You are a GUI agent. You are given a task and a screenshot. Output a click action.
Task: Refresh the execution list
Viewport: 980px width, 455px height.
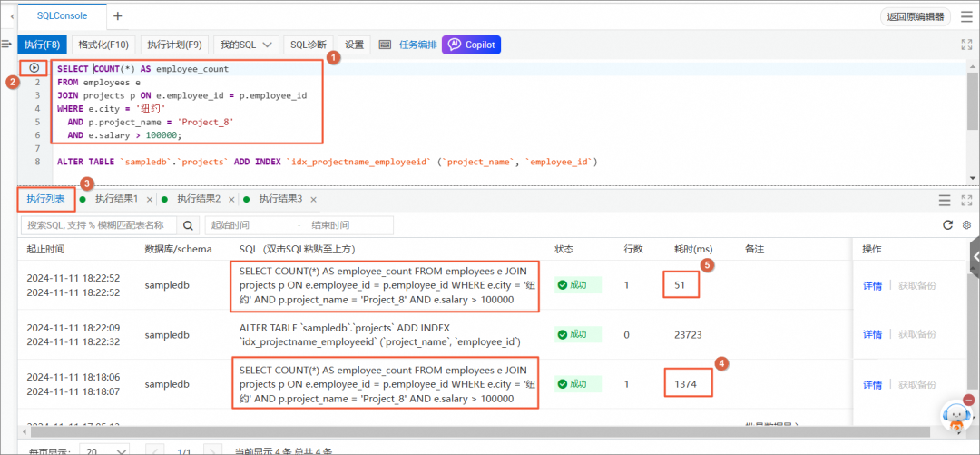click(947, 225)
